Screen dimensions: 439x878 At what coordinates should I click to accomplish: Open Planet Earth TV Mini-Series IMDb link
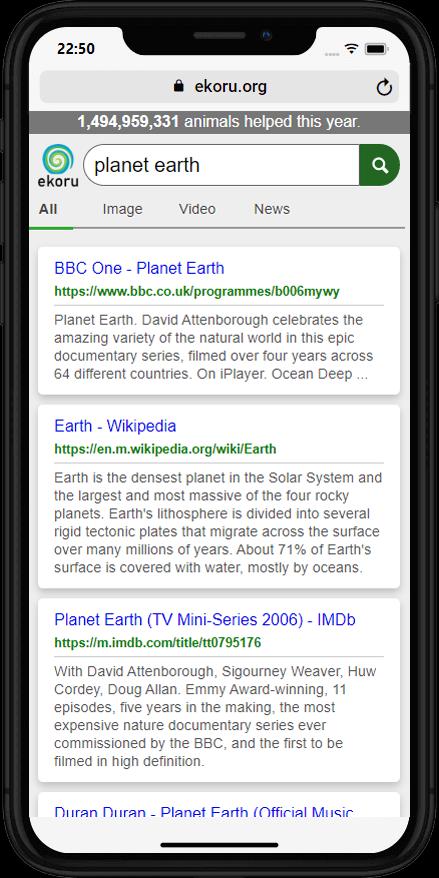click(x=205, y=620)
